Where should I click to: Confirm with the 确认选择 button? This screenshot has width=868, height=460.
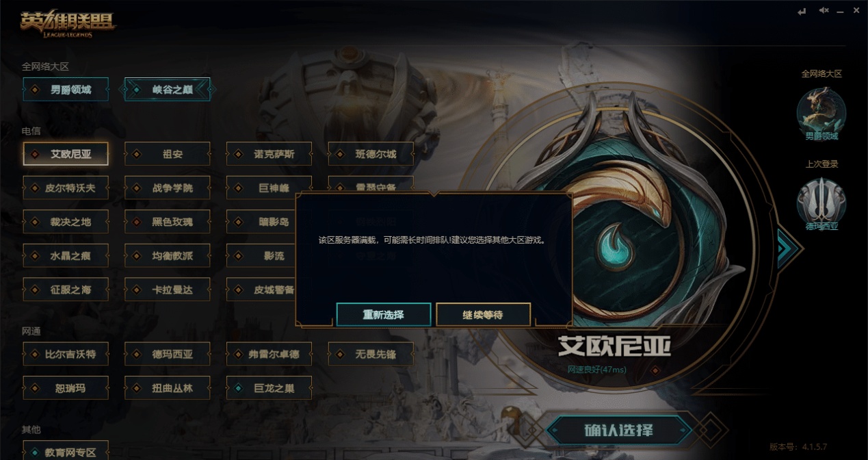click(619, 430)
